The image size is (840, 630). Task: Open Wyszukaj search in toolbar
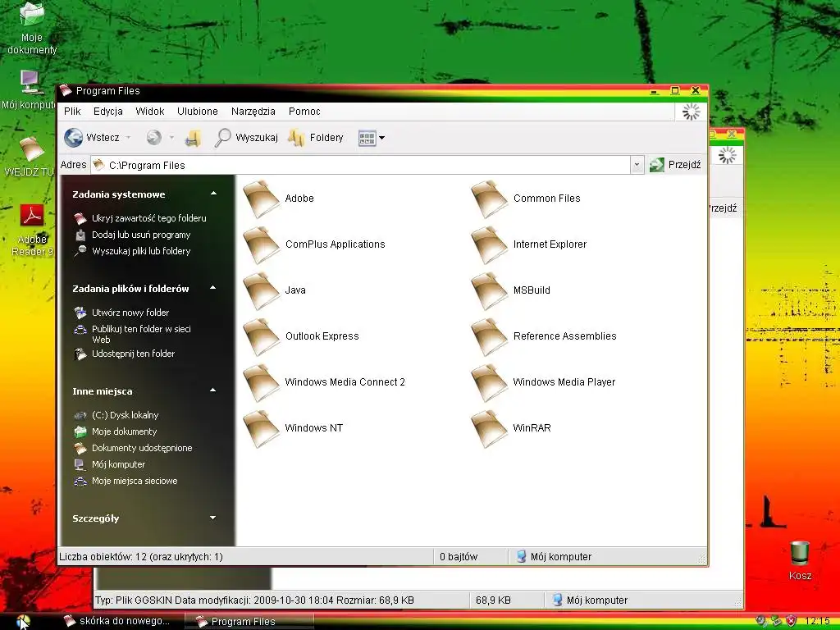point(246,138)
